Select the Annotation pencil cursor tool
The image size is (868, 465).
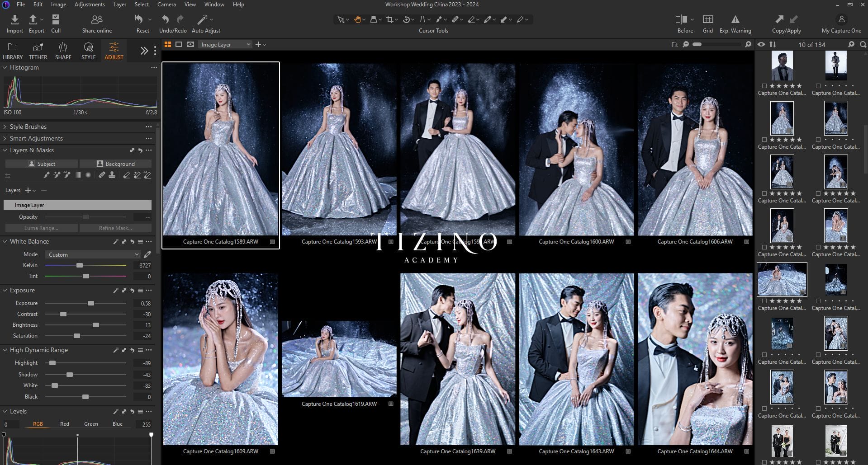pos(520,19)
